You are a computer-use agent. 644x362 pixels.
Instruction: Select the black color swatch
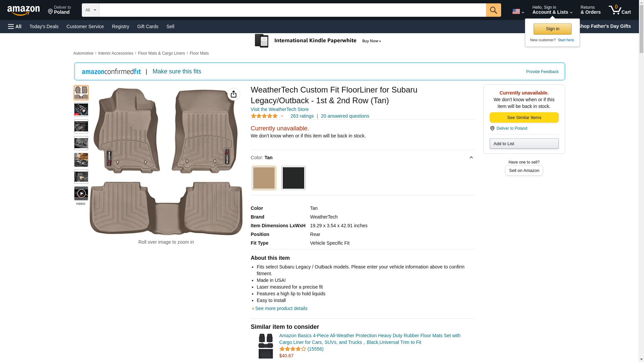(x=293, y=178)
